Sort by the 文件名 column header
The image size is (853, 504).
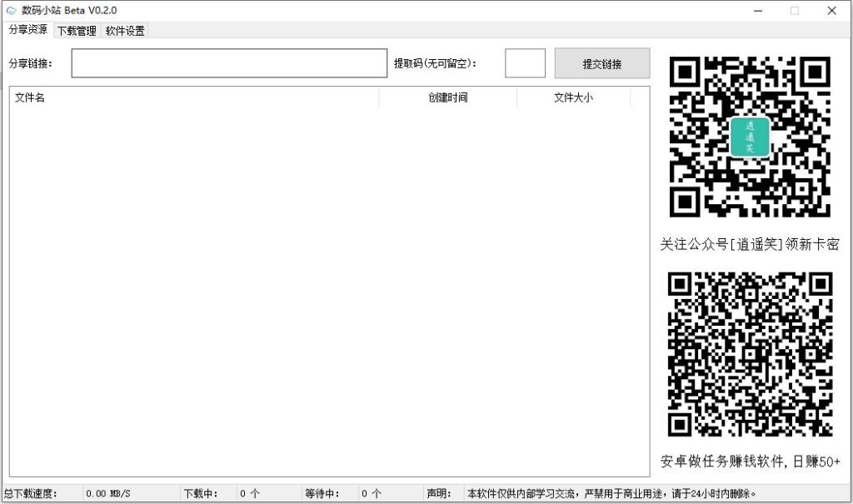(194, 97)
